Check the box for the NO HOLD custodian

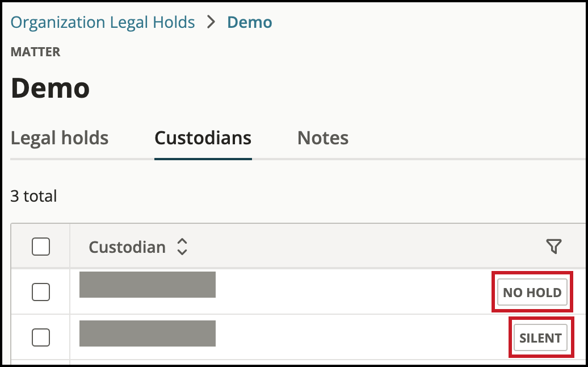click(x=41, y=292)
